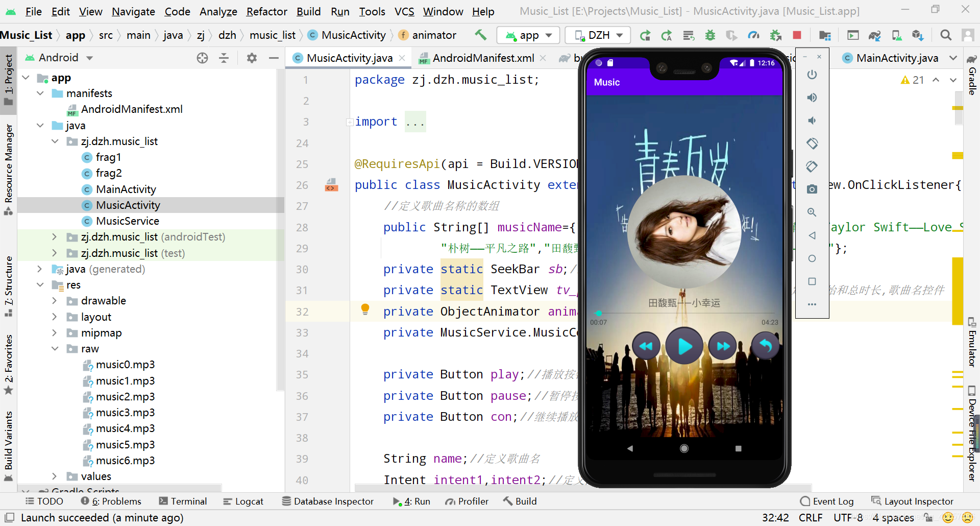Toggle the Resource Manager side panel
980x526 pixels.
[8, 170]
